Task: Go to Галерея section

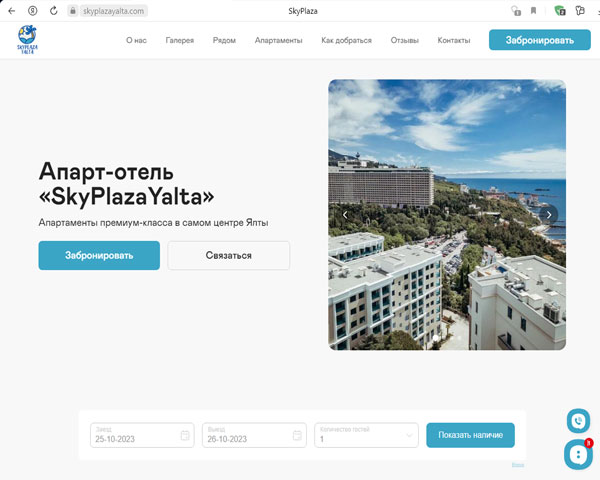Action: pos(179,40)
